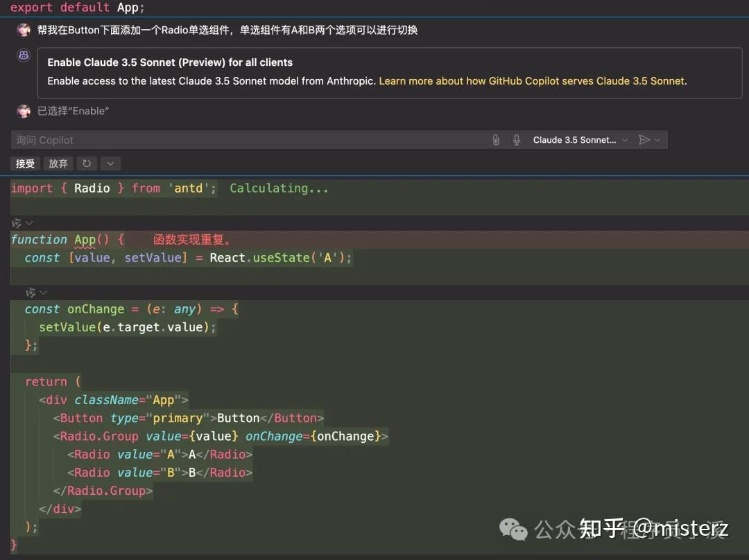
Task: Open the Claude 3.5 Sonnet model dropdown
Action: pos(580,139)
